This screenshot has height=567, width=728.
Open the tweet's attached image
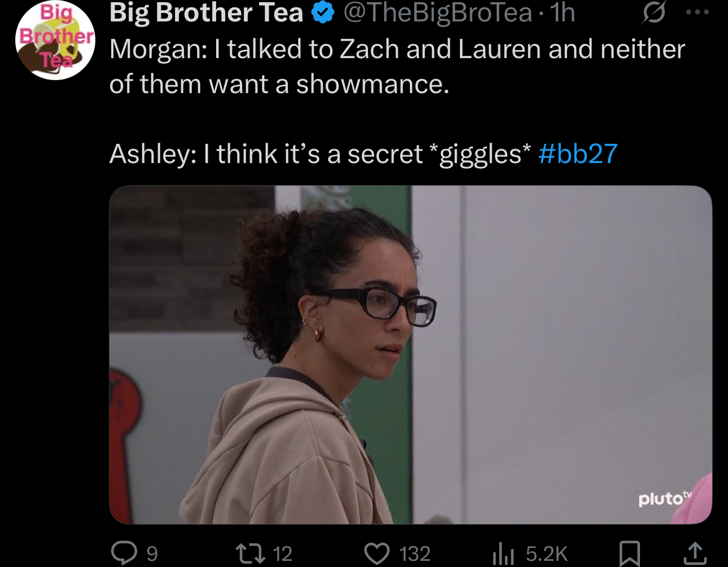click(410, 355)
